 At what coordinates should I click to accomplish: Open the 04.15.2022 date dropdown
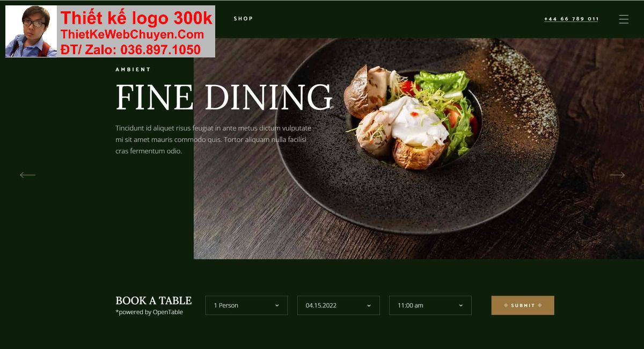tap(339, 306)
